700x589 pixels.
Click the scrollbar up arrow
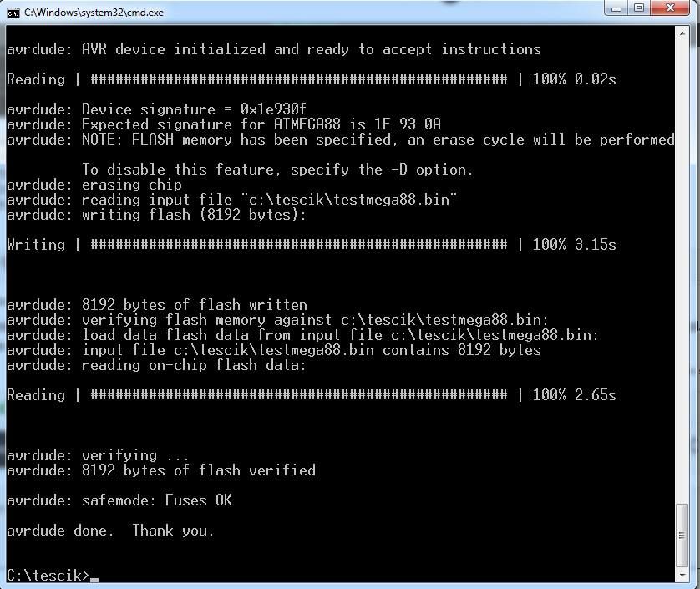coord(682,33)
